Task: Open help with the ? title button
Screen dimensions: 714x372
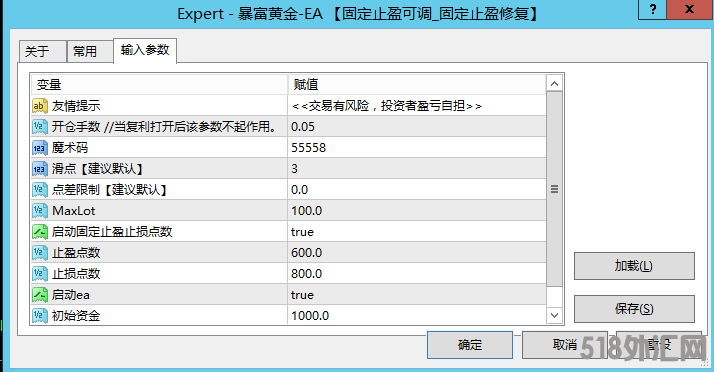Action: coord(653,9)
